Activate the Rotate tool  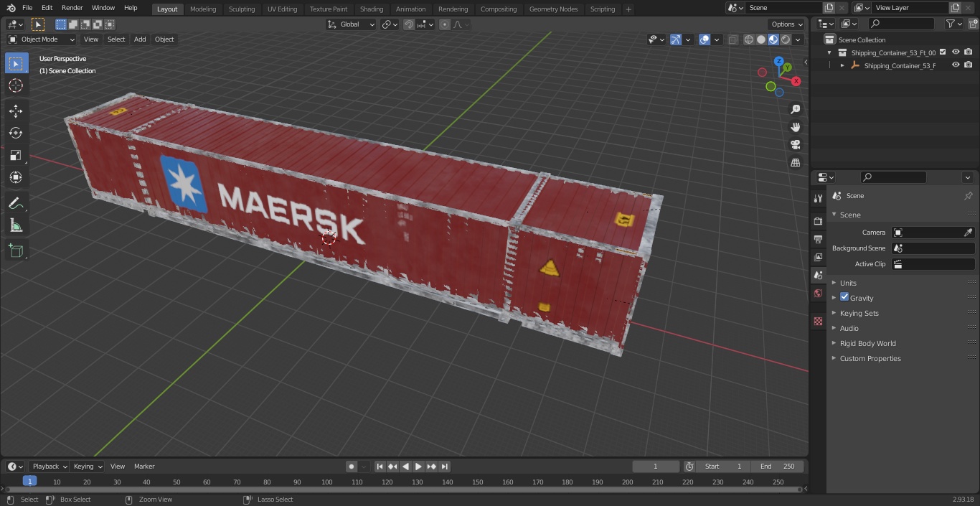click(16, 133)
